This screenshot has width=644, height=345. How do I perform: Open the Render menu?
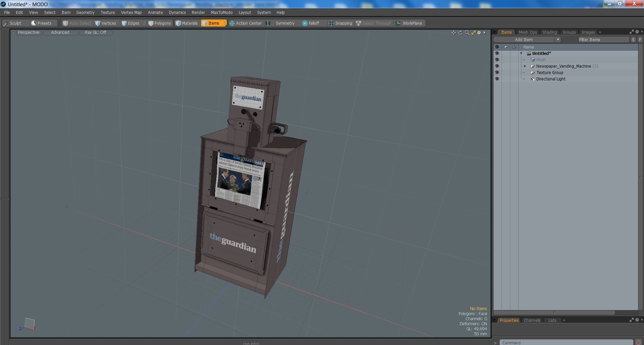(x=198, y=12)
